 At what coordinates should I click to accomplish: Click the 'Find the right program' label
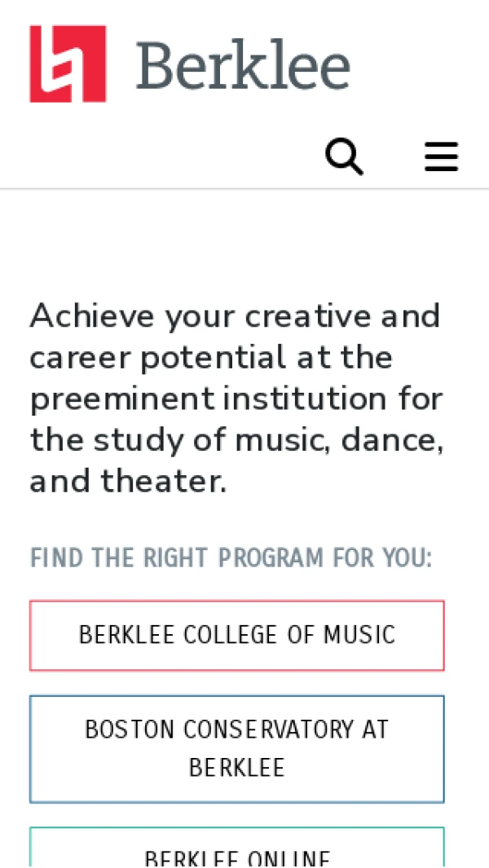point(231,559)
